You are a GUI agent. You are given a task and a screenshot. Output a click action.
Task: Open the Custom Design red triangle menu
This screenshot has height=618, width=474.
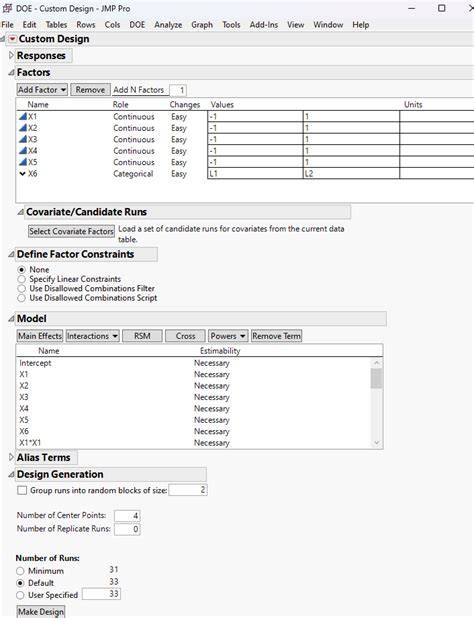pyautogui.click(x=13, y=39)
